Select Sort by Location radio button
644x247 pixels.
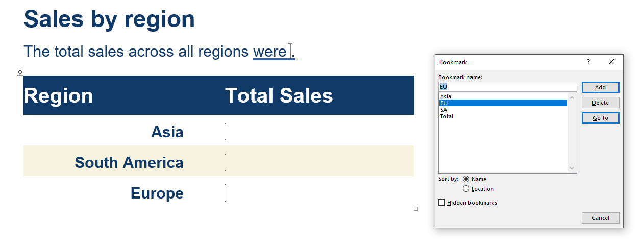pos(466,189)
